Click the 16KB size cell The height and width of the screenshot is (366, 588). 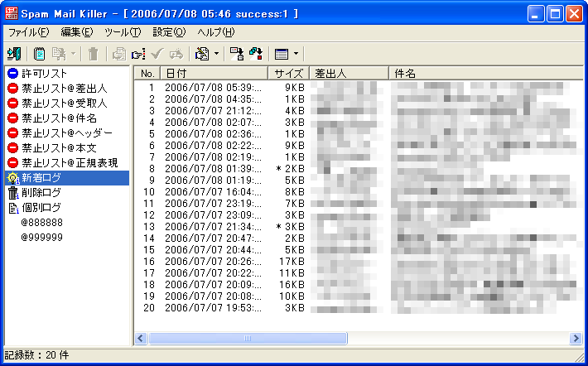pyautogui.click(x=292, y=286)
